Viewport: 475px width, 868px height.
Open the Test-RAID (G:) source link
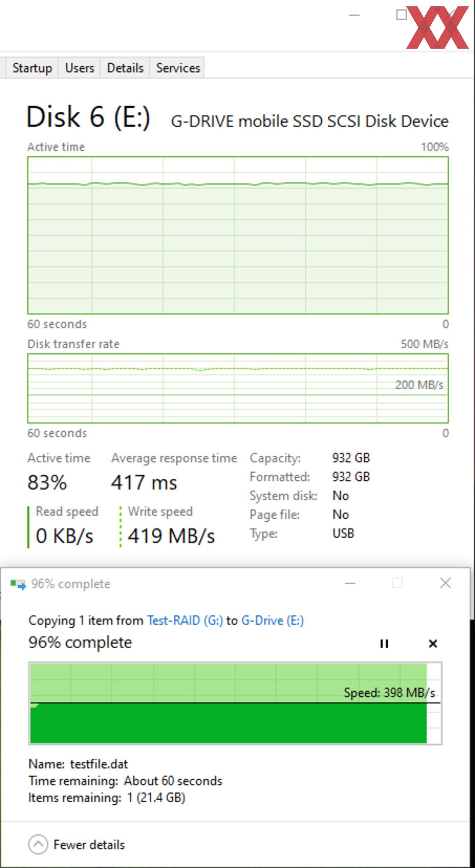point(185,620)
